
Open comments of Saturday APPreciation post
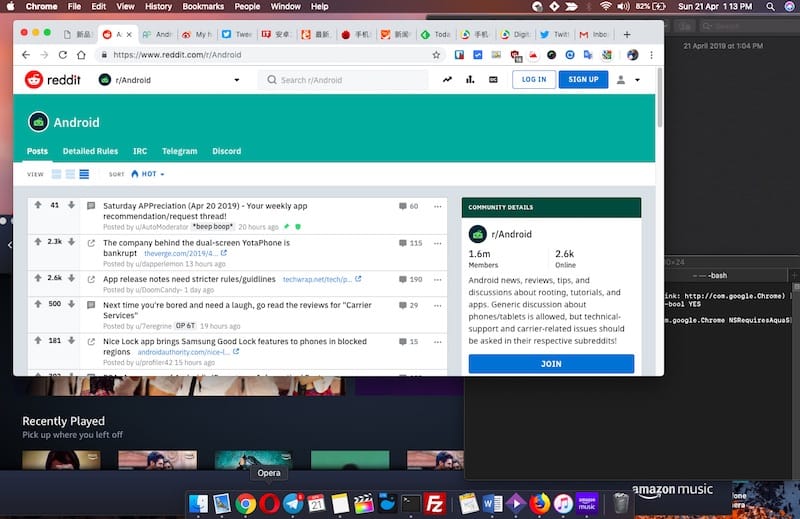click(x=409, y=207)
